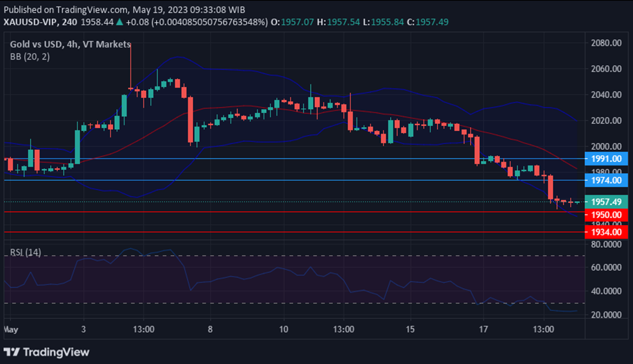This screenshot has width=633, height=364.
Task: Click the RSI 70 upper dashed line
Action: coord(292,256)
